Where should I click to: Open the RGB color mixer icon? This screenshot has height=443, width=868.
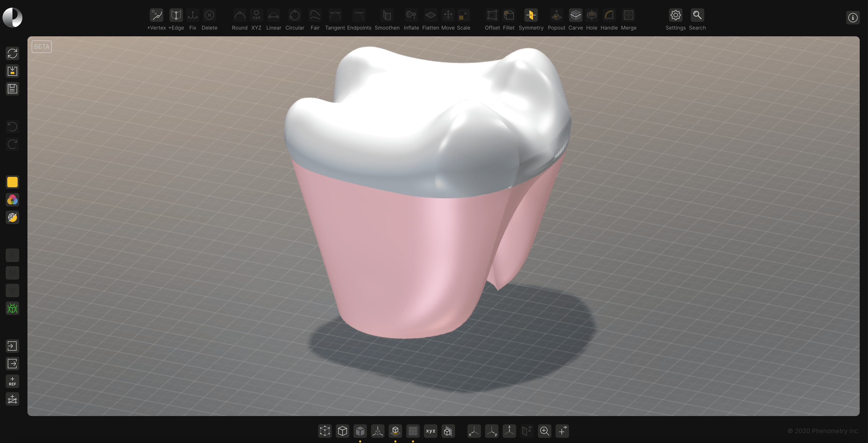point(12,200)
